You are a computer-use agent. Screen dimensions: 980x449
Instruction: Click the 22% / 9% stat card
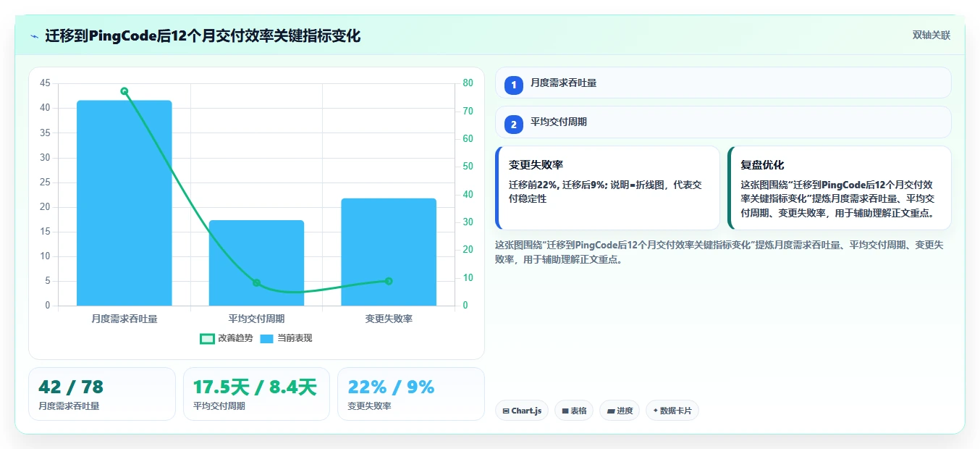[x=410, y=394]
